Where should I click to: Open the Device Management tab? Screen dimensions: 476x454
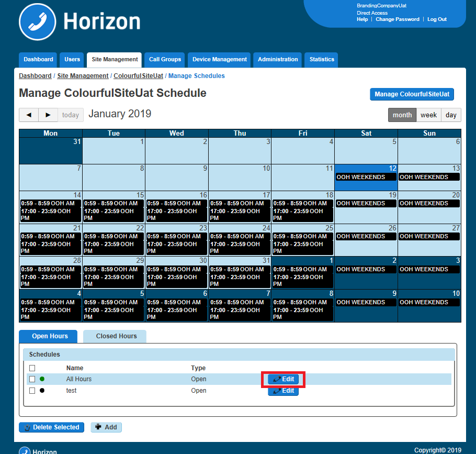[220, 60]
